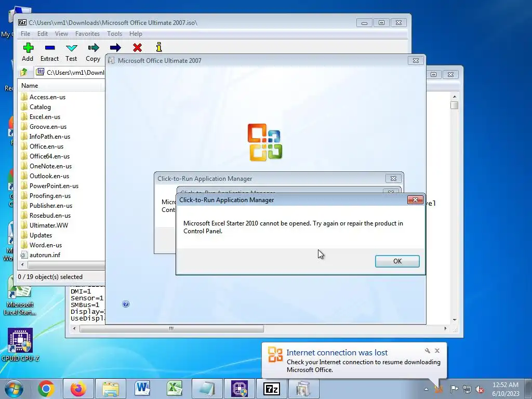Select the autorun.inf file
532x399 pixels.
tap(41, 255)
